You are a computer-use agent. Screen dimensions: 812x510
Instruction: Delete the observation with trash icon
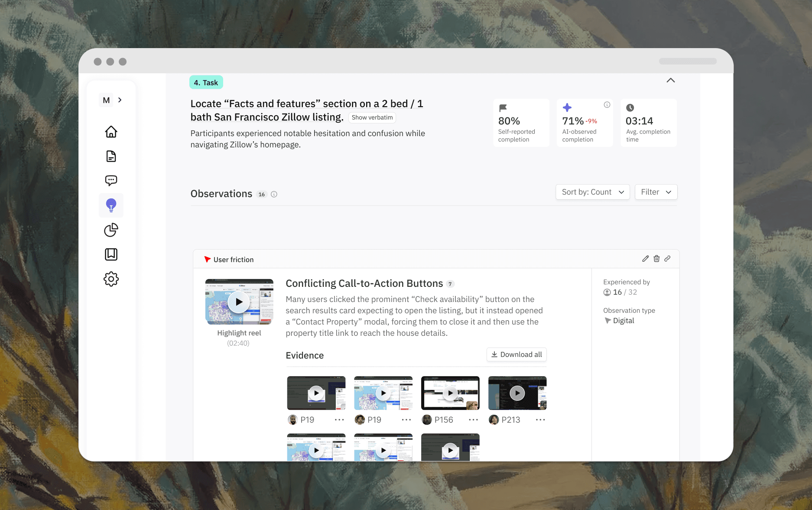[656, 259]
